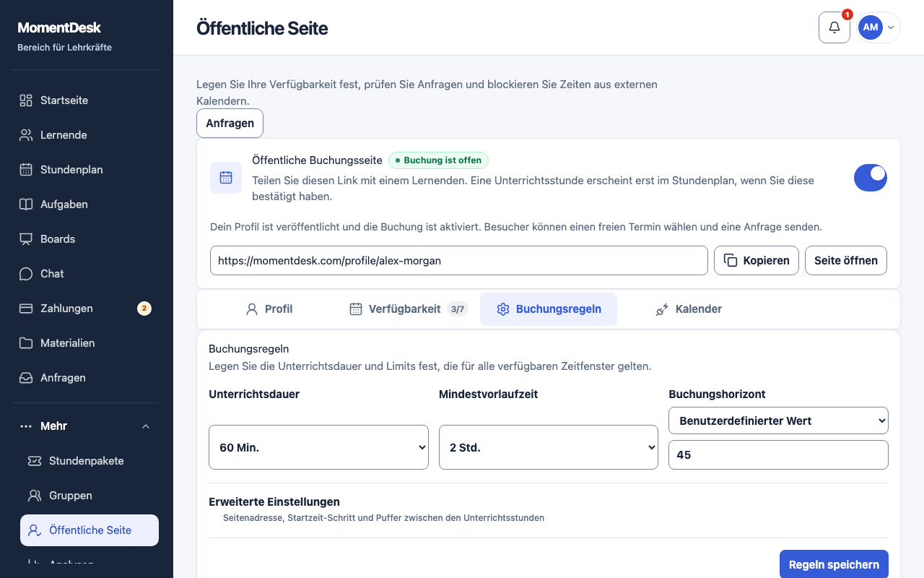Viewport: 924px width, 578px height.
Task: Switch to the Verfügbarkeit tab
Action: pyautogui.click(x=409, y=309)
